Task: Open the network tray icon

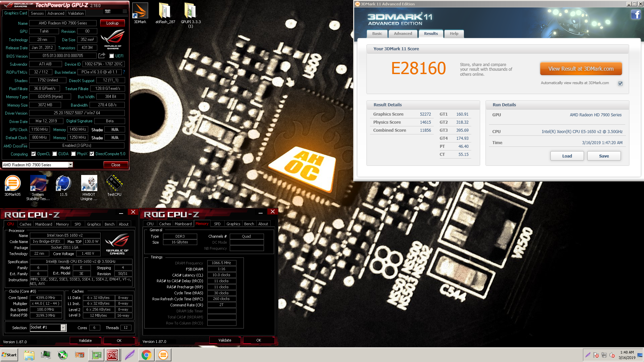Action: tap(604, 355)
